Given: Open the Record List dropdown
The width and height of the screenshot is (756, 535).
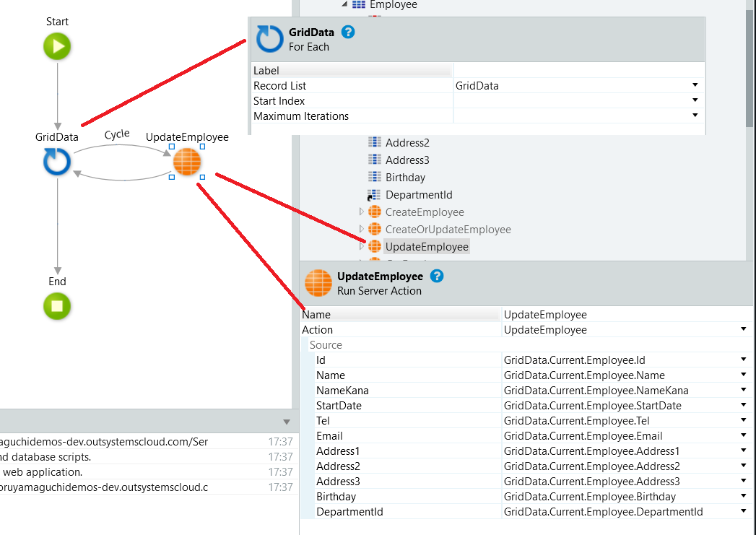Looking at the screenshot, I should tap(694, 85).
